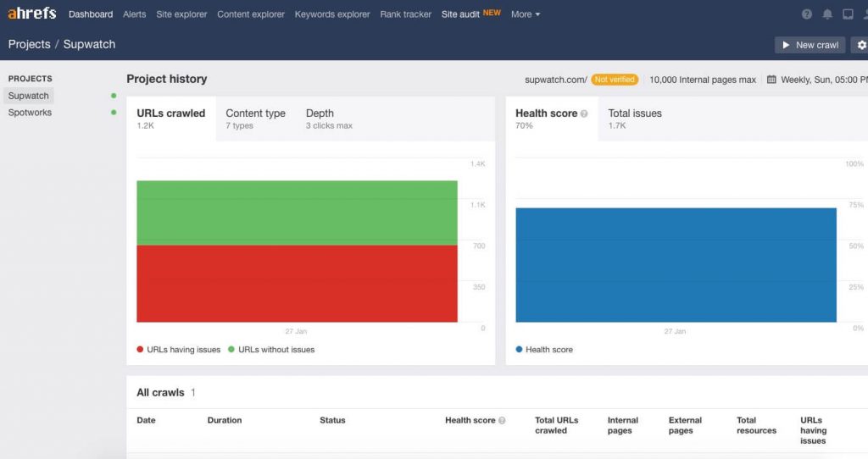This screenshot has width=868, height=459.
Task: Open Rank tracker
Action: tap(406, 14)
